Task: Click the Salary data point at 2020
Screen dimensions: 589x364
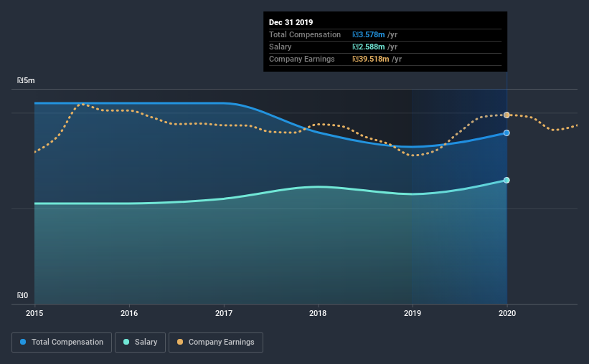Action: click(x=506, y=180)
